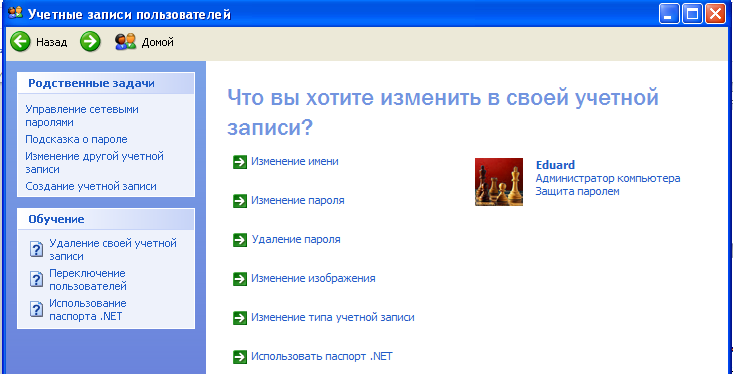Viewport: 733px width, 374px height.
Task: Click help icon next to Использование паспорта .NET
Action: pyautogui.click(x=36, y=309)
